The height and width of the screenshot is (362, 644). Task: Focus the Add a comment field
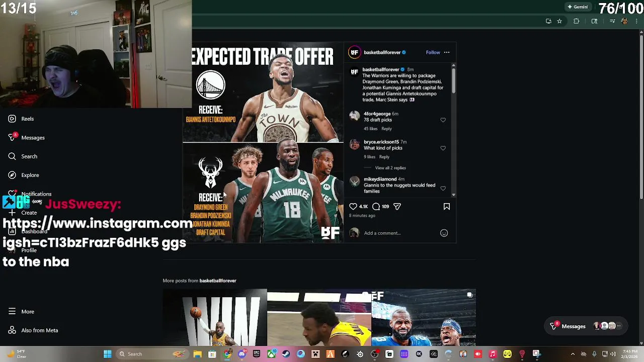coord(400,233)
